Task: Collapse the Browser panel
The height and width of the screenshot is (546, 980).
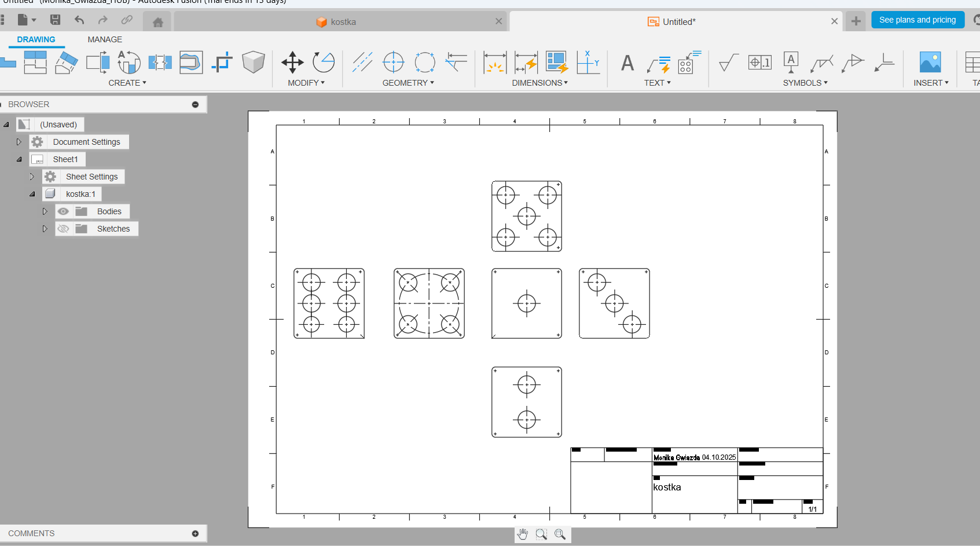Action: [195, 105]
